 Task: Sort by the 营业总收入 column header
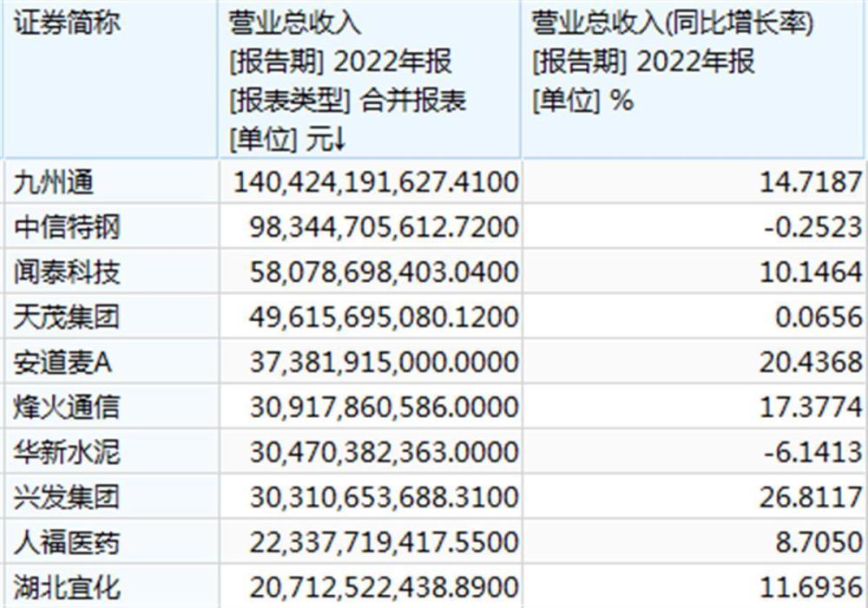(370, 79)
